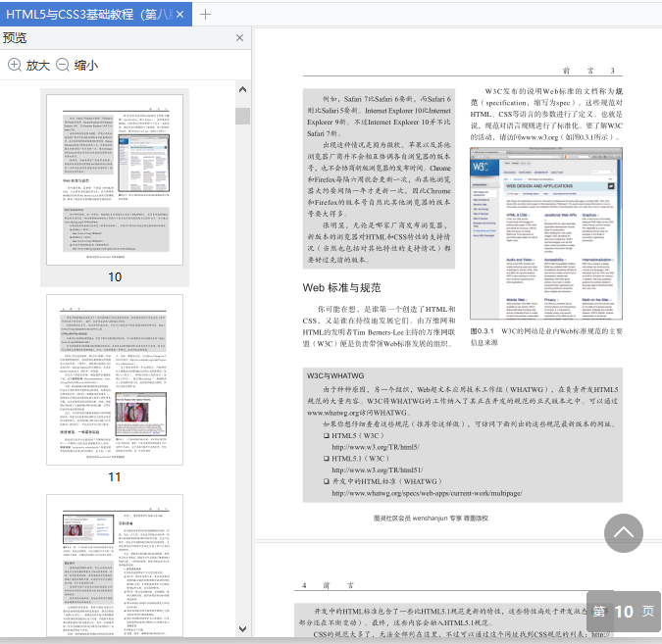
Task: Select page 10 thumbnail
Action: coord(115,179)
